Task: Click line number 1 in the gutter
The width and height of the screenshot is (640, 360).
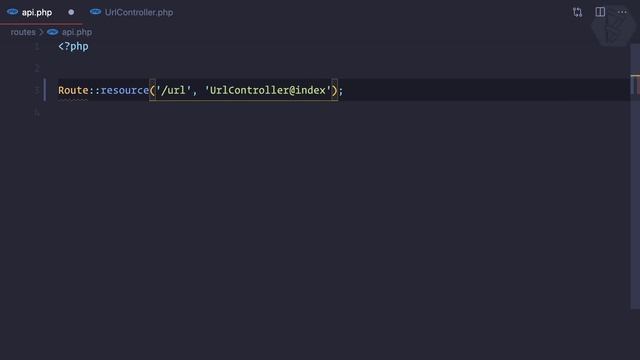Action: [x=37, y=47]
